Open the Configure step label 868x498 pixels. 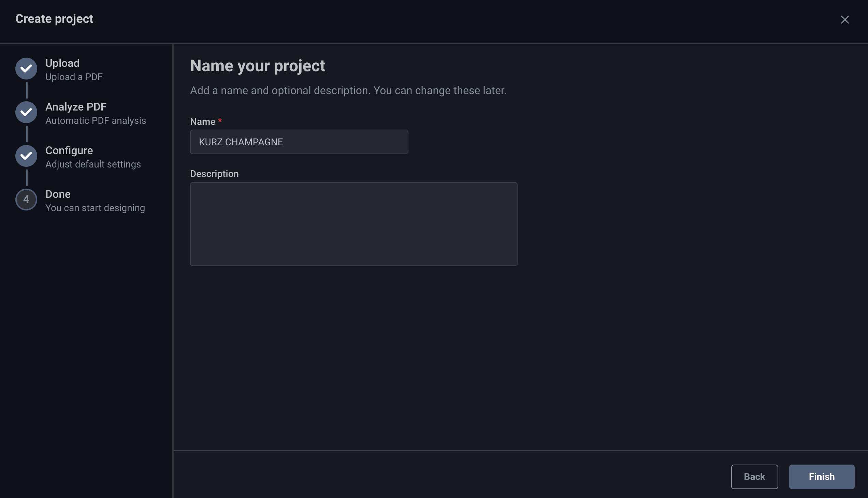[69, 150]
